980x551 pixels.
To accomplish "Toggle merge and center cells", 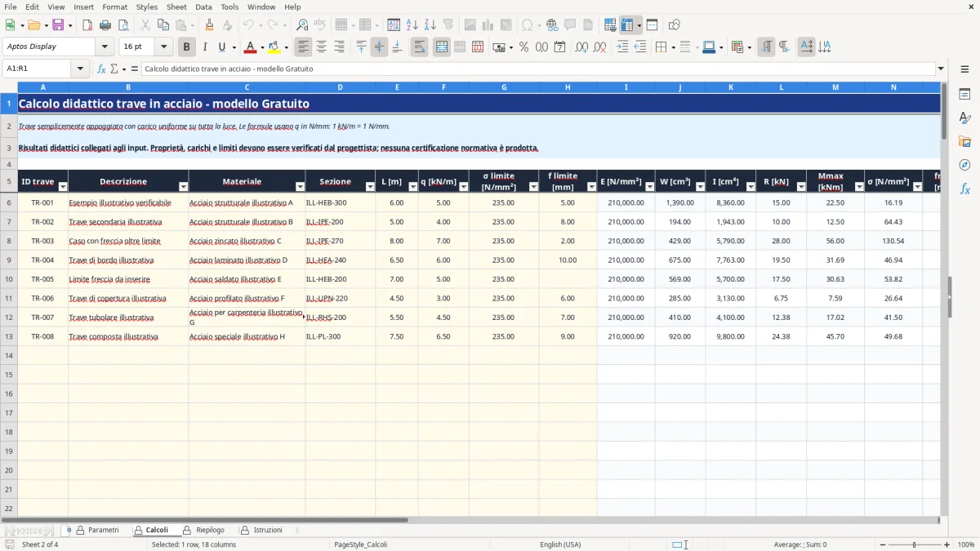I will 442,47.
